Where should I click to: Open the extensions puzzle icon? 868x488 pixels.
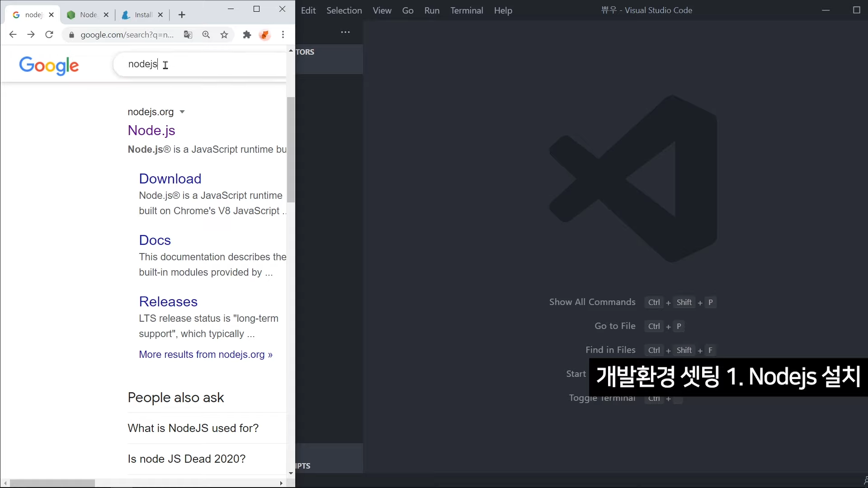click(247, 35)
